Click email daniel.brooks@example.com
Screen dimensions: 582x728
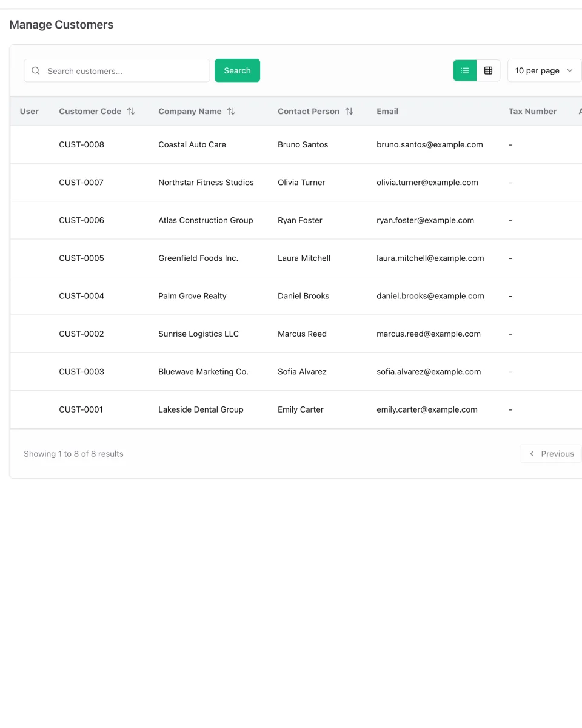pyautogui.click(x=430, y=296)
